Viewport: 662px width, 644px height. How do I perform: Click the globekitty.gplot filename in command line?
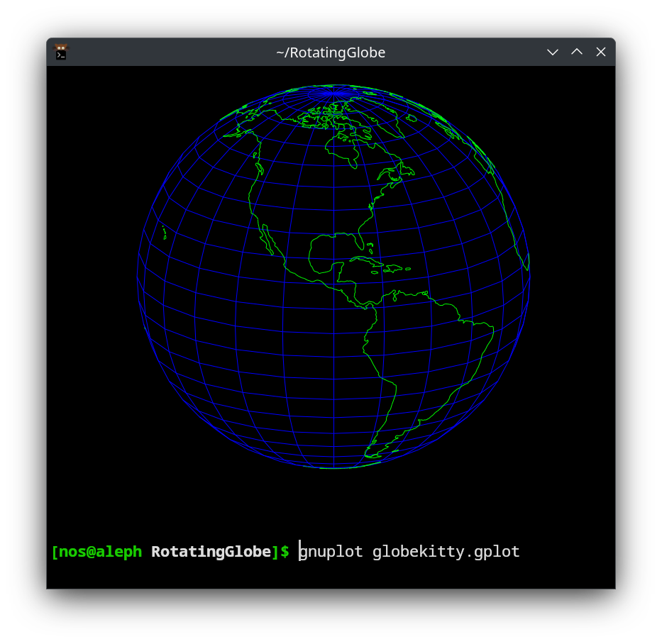pyautogui.click(x=446, y=551)
